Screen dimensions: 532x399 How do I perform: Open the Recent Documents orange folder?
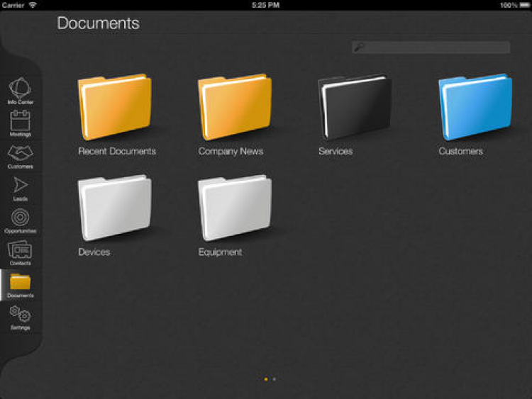115,107
